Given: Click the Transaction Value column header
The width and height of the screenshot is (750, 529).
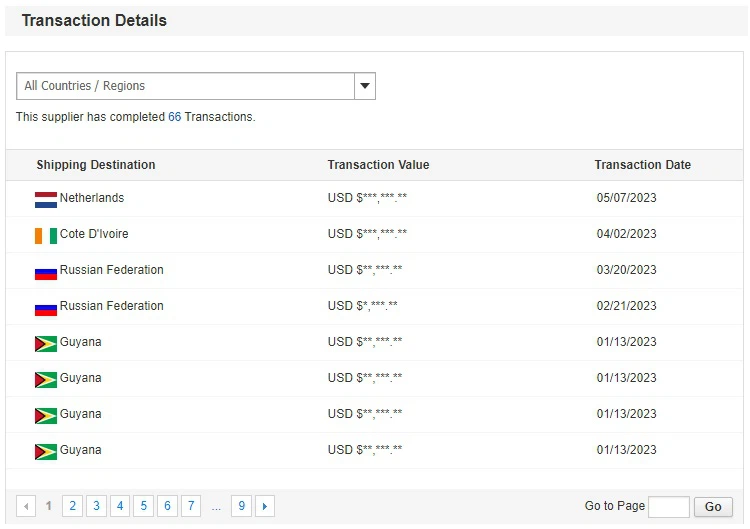Looking at the screenshot, I should click(378, 165).
